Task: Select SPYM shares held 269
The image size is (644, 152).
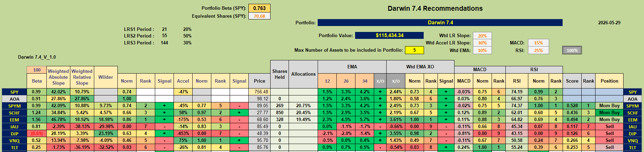Action: click(280, 105)
